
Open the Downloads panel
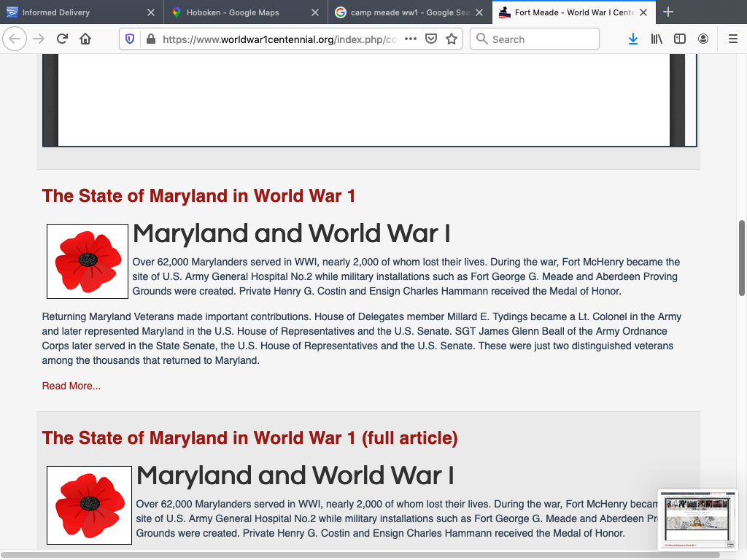632,39
